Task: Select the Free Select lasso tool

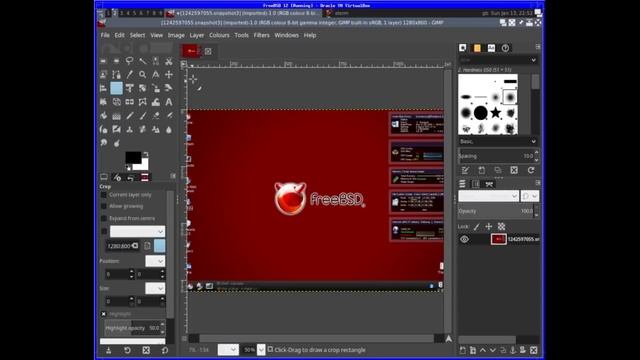Action: tap(129, 61)
